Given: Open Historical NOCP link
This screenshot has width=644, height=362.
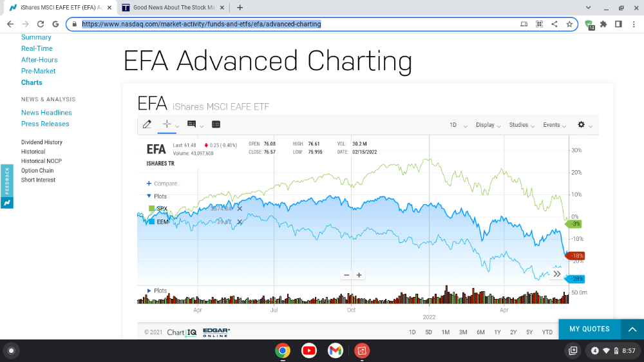Looking at the screenshot, I should tap(41, 161).
